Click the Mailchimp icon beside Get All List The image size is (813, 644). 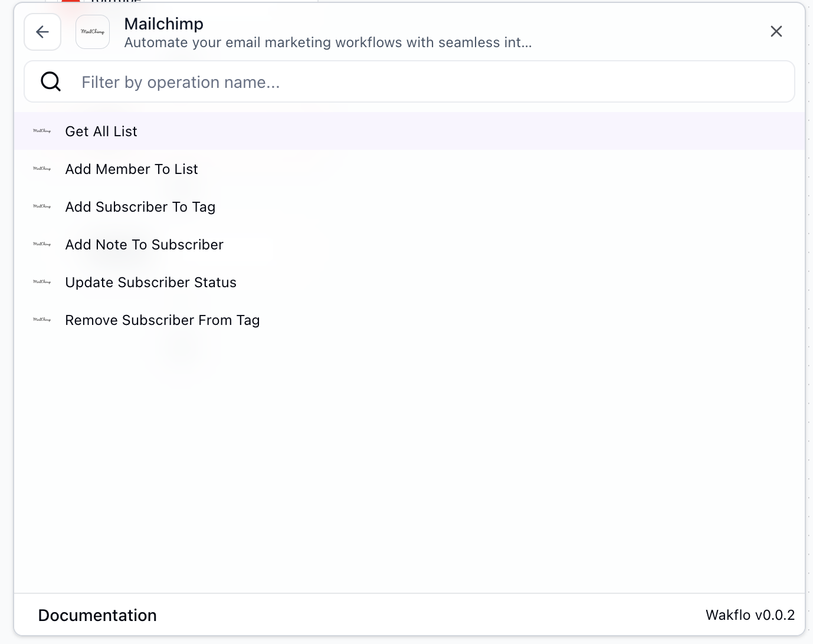tap(42, 130)
